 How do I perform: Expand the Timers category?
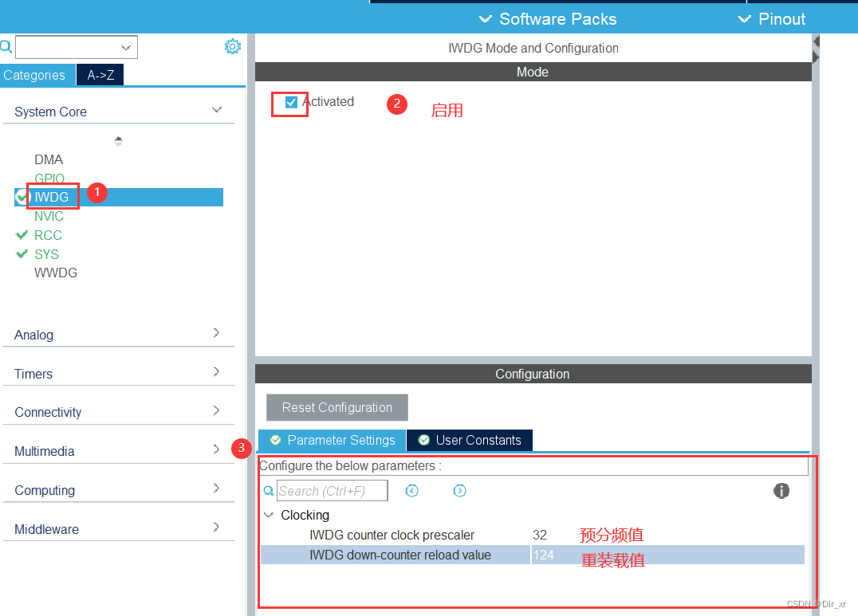[x=217, y=371]
